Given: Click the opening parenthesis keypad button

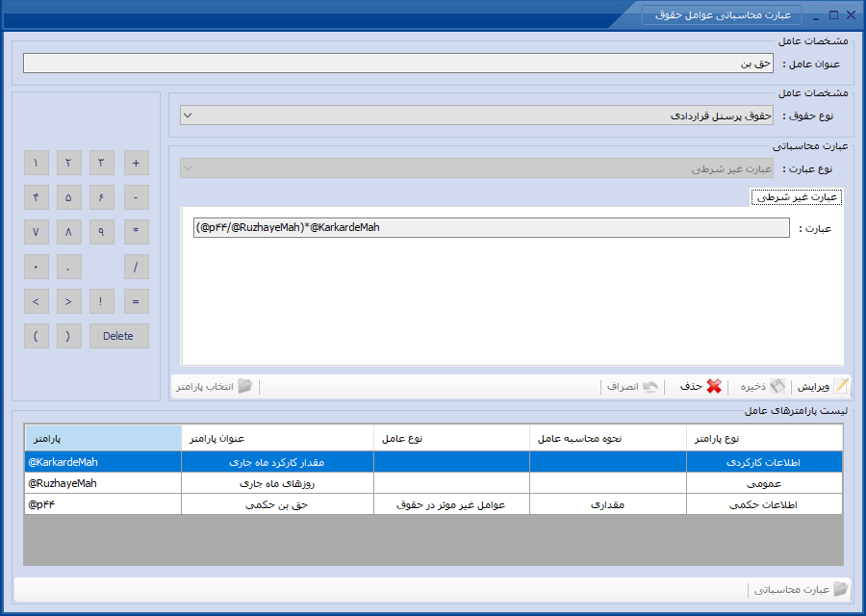Looking at the screenshot, I should tap(37, 336).
